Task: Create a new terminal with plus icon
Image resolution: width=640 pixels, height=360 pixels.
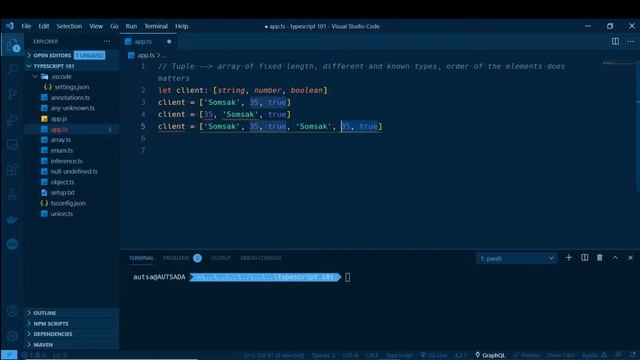Action: click(x=569, y=258)
